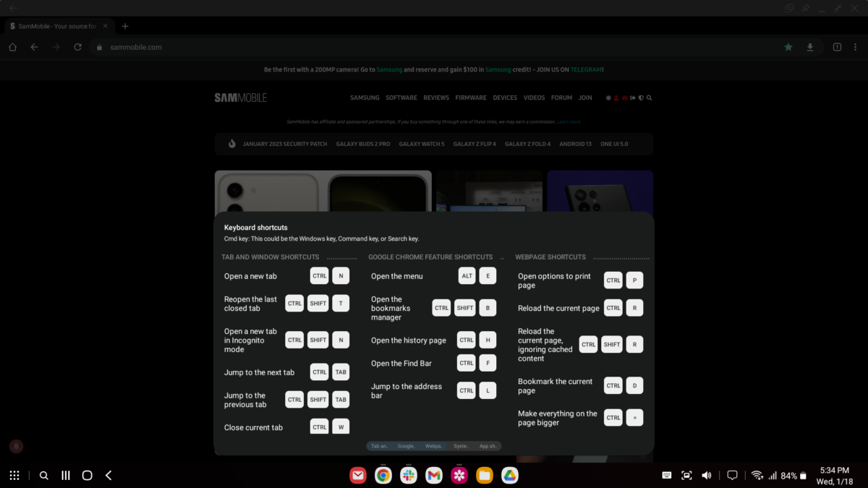Open Gmail from the taskbar

434,475
